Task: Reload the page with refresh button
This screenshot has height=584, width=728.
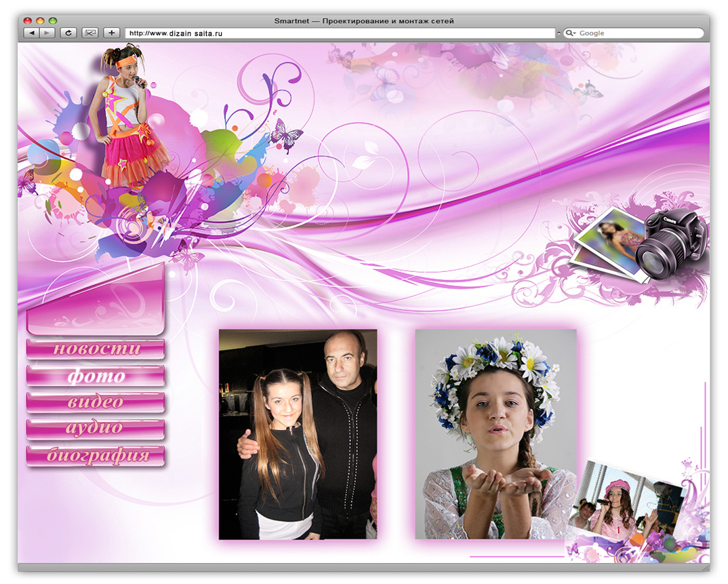Action: (68, 33)
